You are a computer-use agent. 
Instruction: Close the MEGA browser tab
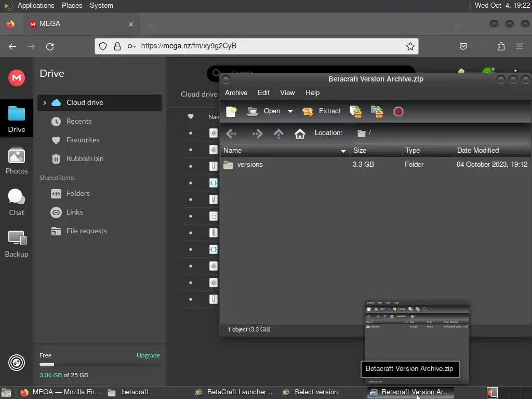point(130,24)
